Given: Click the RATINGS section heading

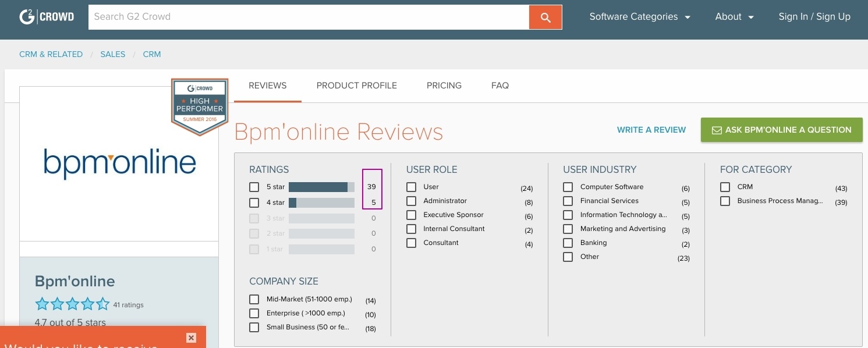Looking at the screenshot, I should [269, 169].
